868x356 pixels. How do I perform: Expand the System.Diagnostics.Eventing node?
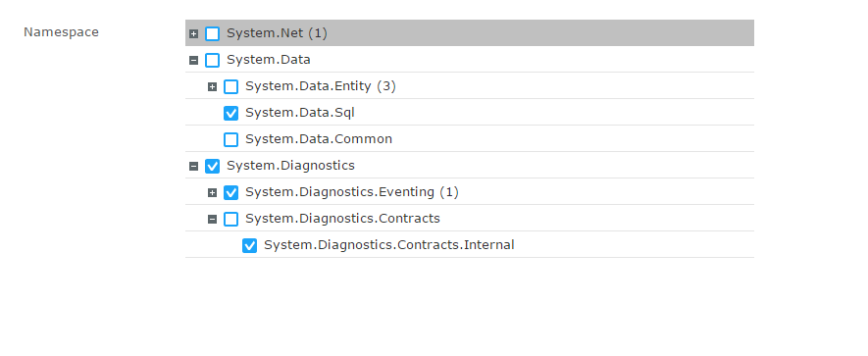[x=212, y=192]
